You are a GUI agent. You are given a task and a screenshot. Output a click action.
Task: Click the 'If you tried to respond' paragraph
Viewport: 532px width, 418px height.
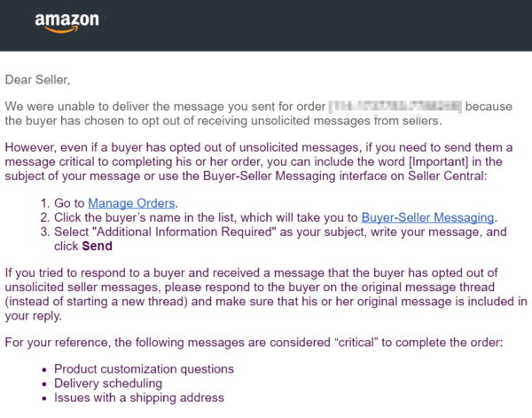tap(266, 294)
